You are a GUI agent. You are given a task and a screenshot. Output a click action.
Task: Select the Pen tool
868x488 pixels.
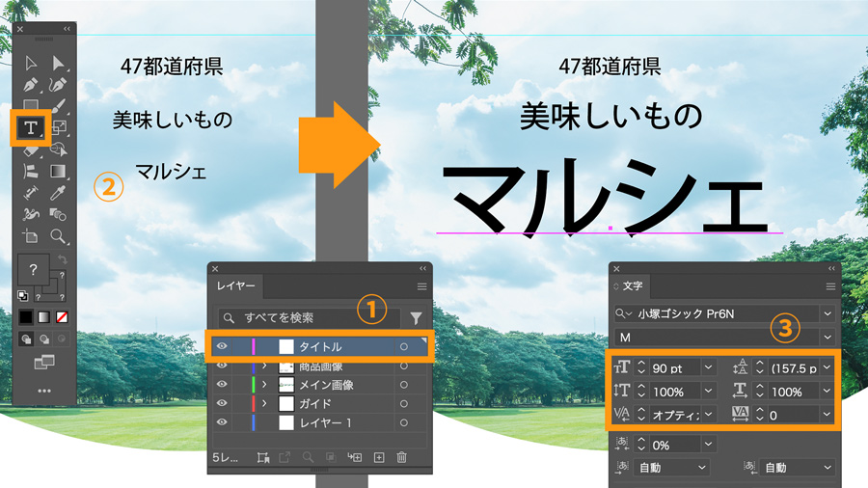[x=31, y=85]
